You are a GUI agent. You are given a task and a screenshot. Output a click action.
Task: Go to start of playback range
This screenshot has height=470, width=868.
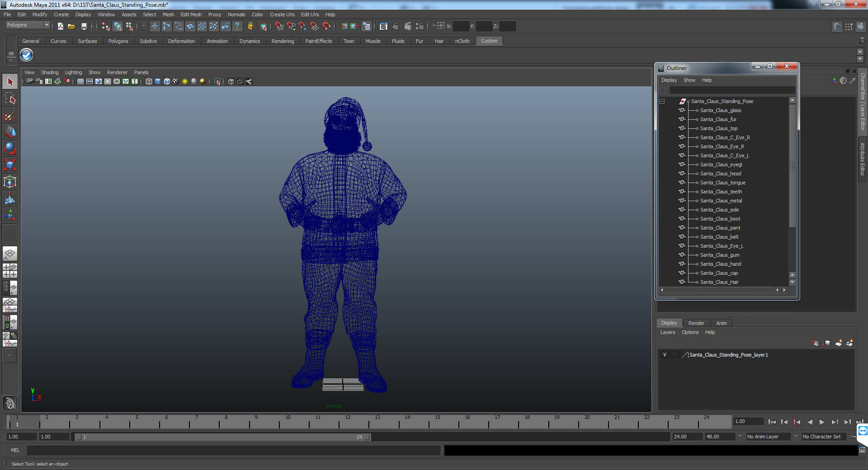click(772, 422)
